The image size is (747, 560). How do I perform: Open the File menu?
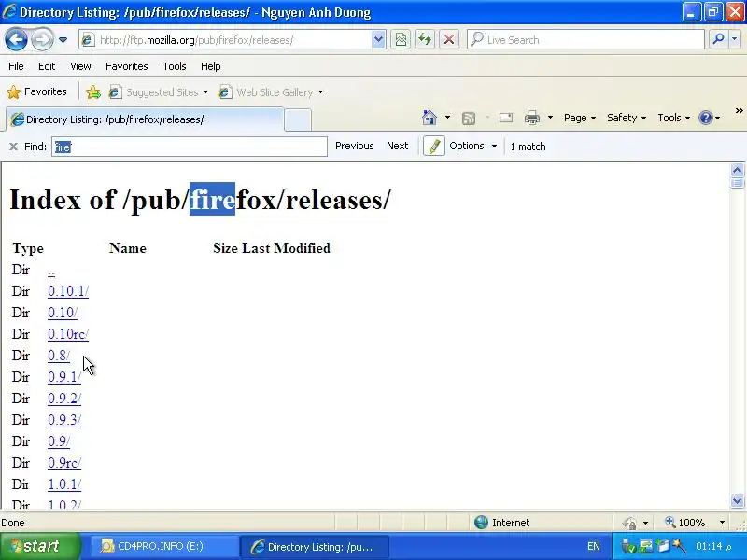pos(16,66)
